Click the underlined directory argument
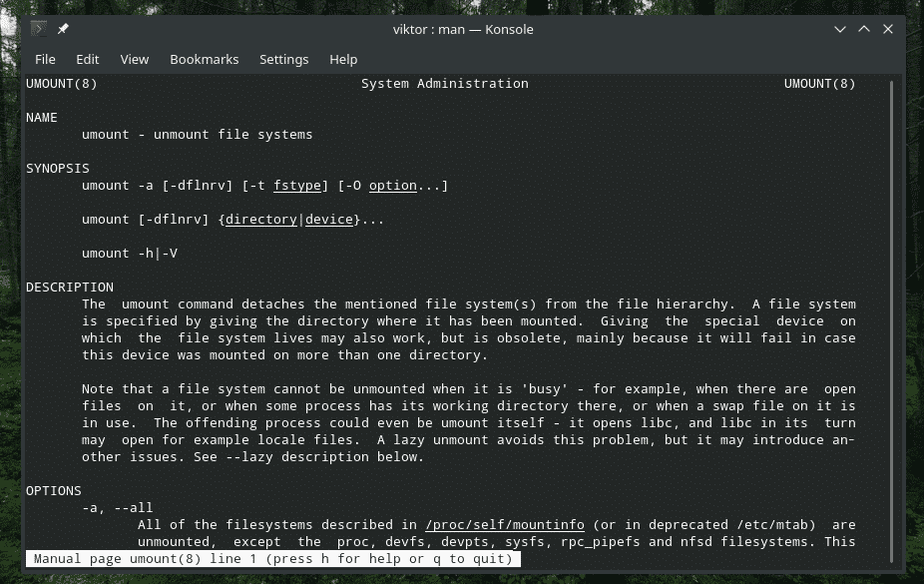Viewport: 924px width, 584px height. 260,220
